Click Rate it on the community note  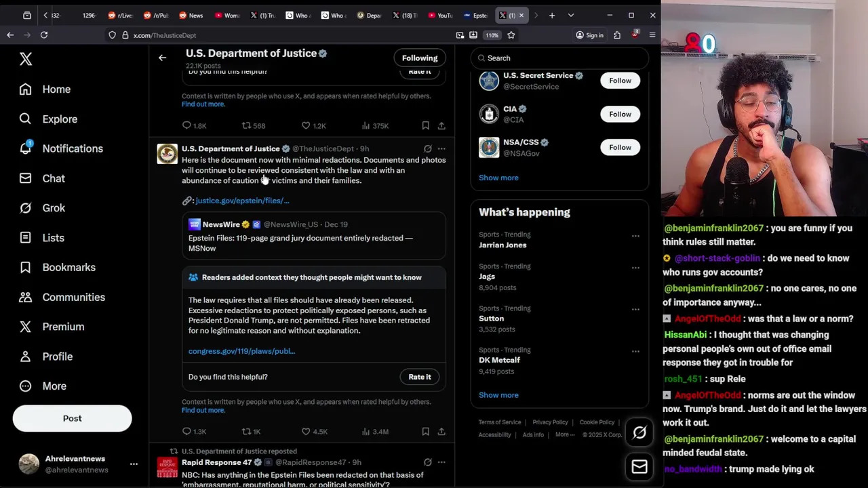coord(420,377)
